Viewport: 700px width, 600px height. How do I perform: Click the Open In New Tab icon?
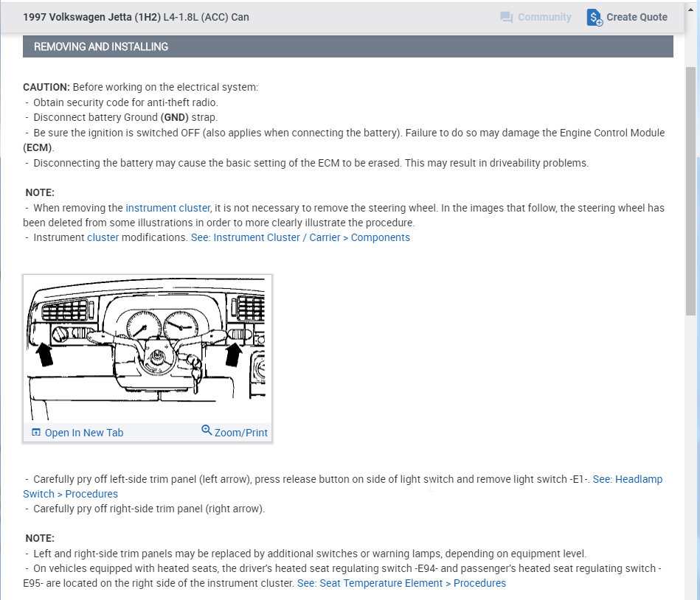[36, 432]
